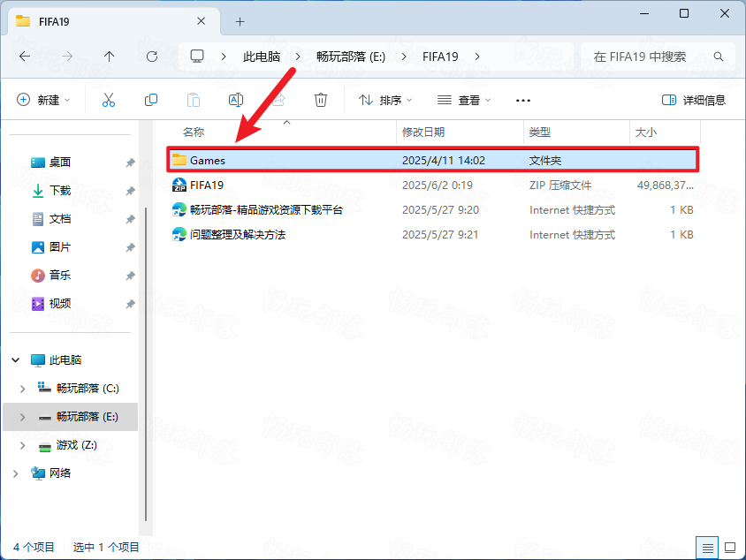Image resolution: width=746 pixels, height=560 pixels.
Task: Click the pin icon beside 文档
Action: tap(130, 219)
